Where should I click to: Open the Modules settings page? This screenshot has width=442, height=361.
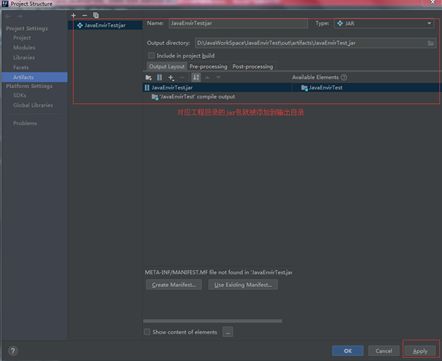coord(24,48)
